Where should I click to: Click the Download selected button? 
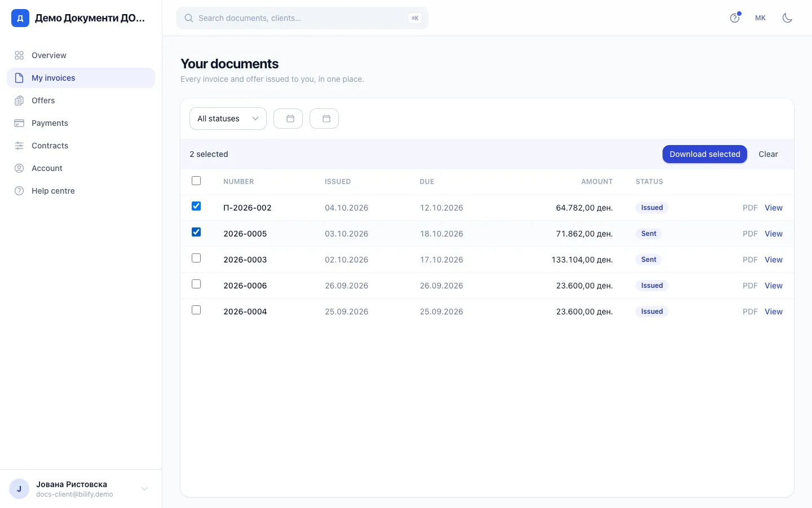tap(705, 154)
